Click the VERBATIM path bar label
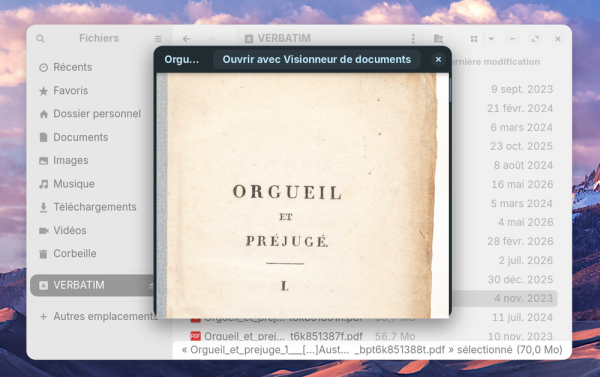 coord(284,38)
